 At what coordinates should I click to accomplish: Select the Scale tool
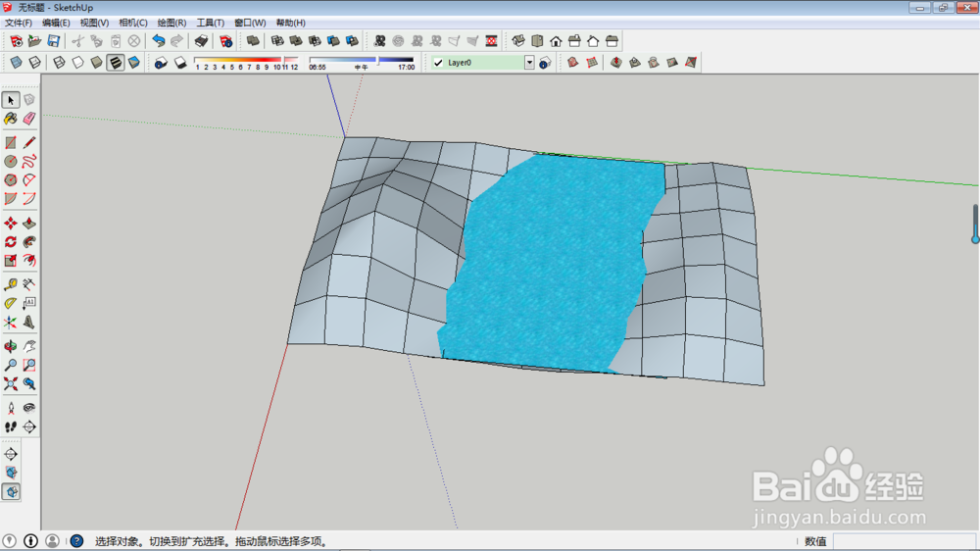tap(11, 260)
